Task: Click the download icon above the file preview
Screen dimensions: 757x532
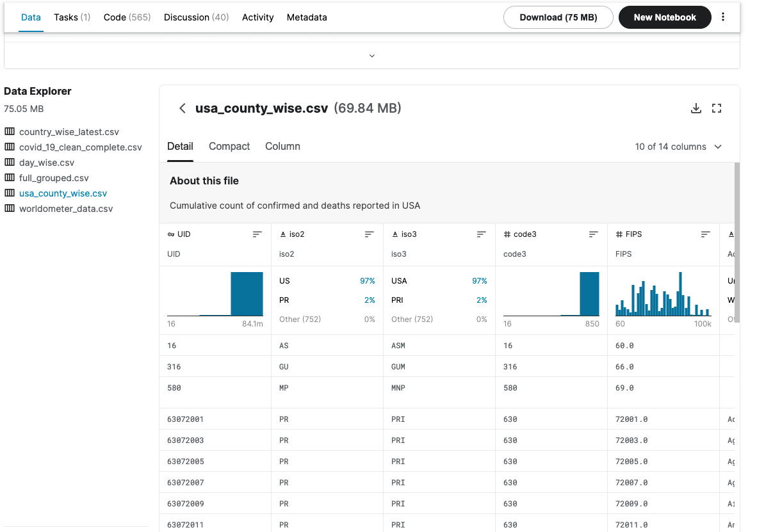Action: [x=696, y=108]
